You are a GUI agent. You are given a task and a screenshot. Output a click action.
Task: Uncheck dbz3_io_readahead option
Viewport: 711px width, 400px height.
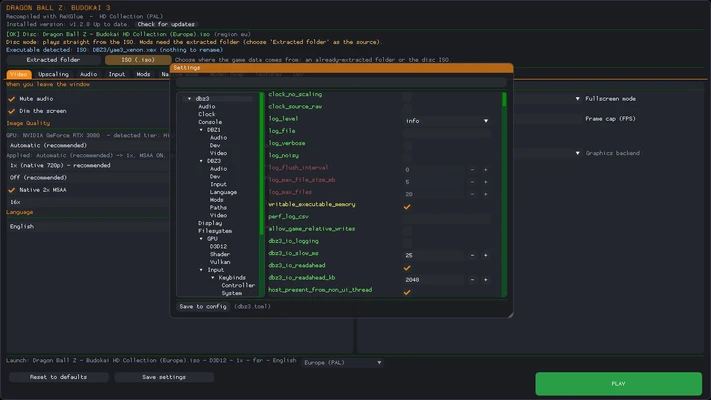407,268
